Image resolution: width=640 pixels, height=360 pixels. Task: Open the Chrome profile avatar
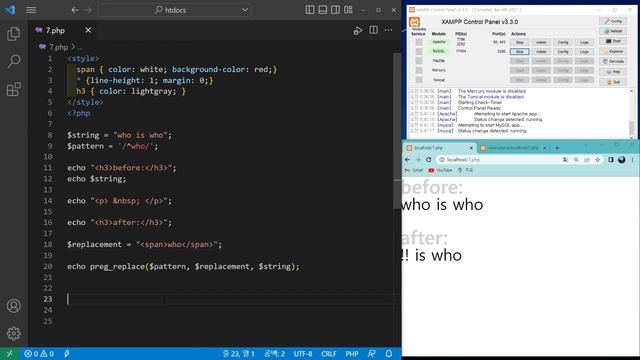tap(622, 160)
